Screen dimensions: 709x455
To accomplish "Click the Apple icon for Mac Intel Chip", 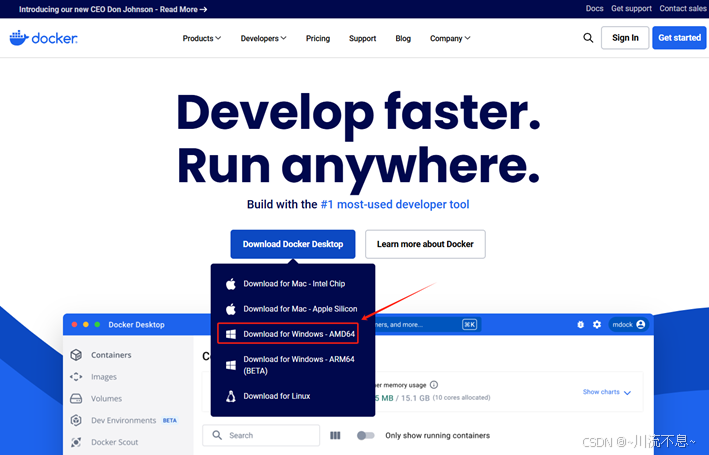I will [x=231, y=284].
